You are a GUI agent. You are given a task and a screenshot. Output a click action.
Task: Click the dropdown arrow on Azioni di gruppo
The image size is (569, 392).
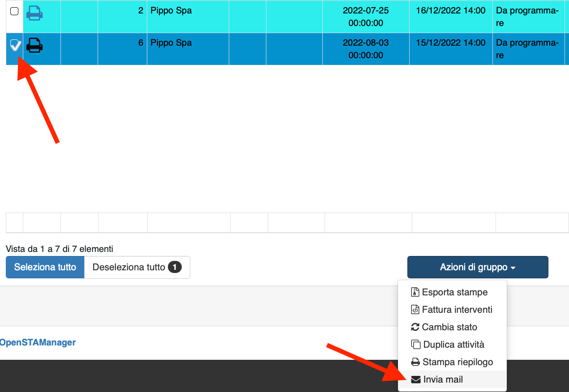[x=513, y=267]
